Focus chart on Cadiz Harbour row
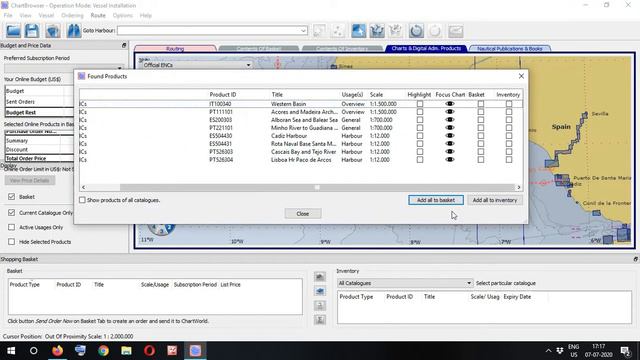 click(x=450, y=136)
